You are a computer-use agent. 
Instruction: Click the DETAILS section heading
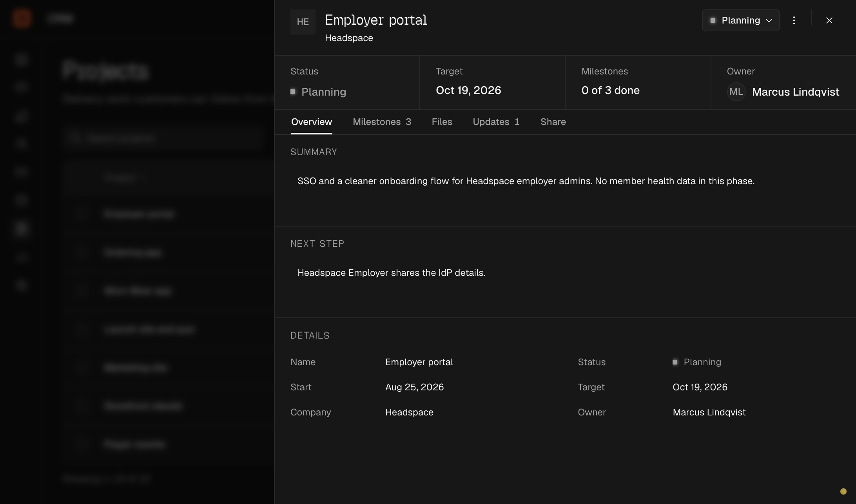(x=310, y=335)
